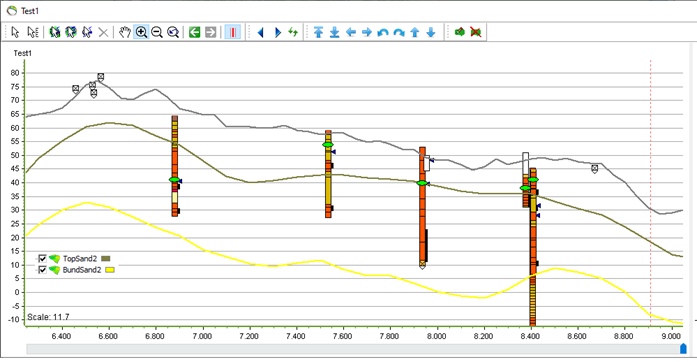Activate the zoom in magnifier tool
697x362 pixels.
(x=141, y=32)
